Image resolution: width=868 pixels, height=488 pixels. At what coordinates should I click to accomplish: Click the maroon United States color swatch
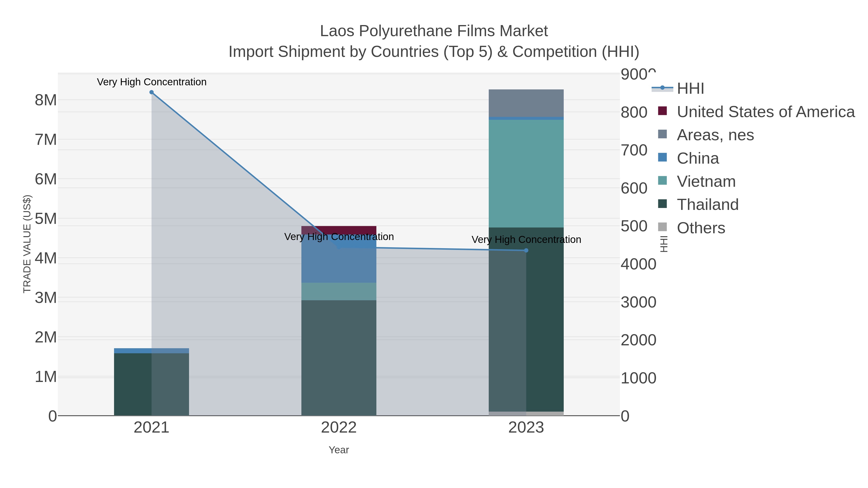[663, 111]
